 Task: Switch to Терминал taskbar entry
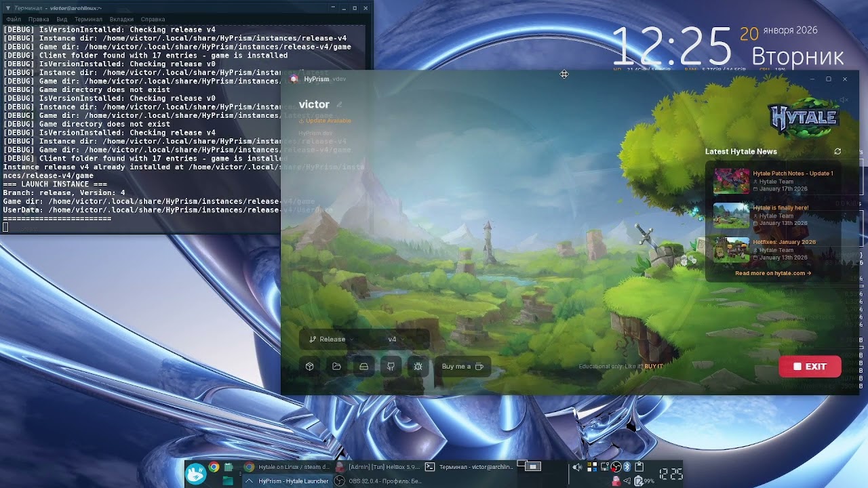tap(468, 467)
